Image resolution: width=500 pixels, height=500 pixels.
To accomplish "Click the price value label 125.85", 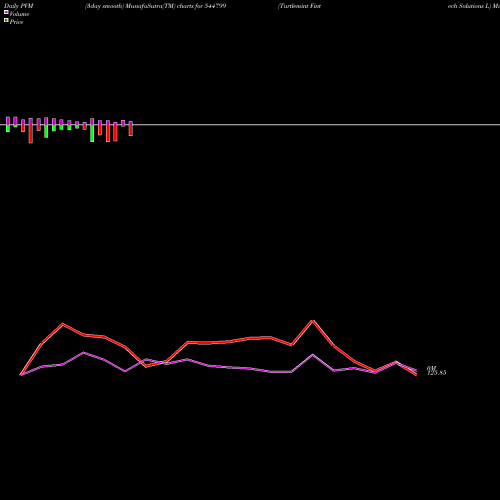I will point(436,373).
